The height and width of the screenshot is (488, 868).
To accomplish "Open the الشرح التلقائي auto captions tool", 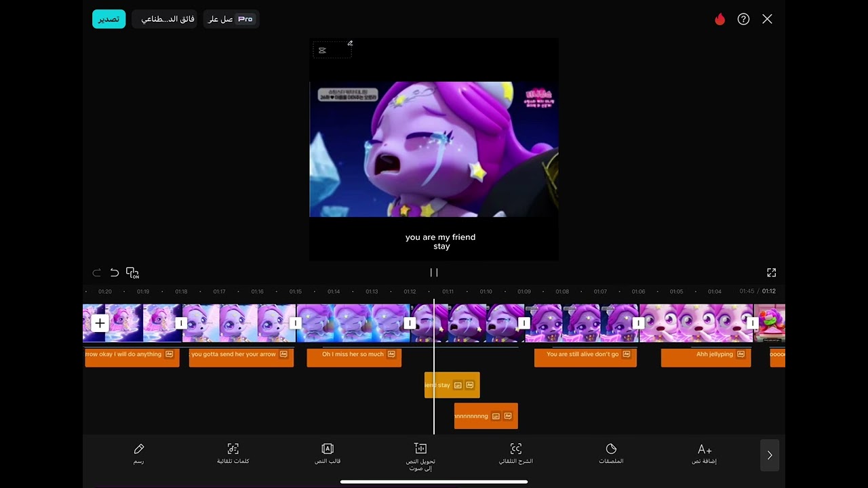I will click(x=516, y=453).
